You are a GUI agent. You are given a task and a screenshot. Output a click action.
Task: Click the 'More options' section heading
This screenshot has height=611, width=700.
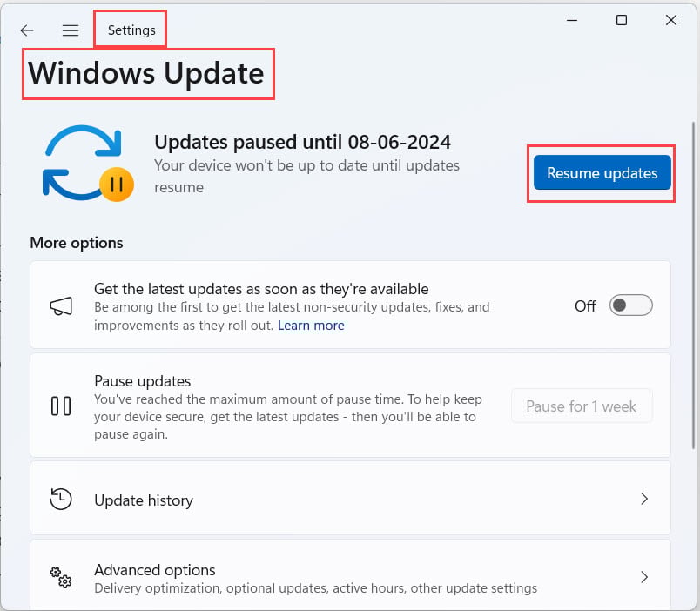(x=77, y=243)
